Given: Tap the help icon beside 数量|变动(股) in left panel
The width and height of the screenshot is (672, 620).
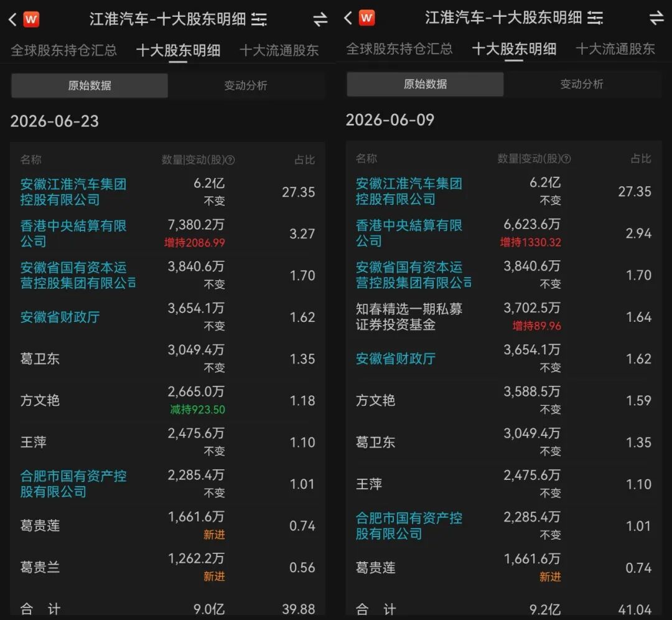Looking at the screenshot, I should click(230, 161).
